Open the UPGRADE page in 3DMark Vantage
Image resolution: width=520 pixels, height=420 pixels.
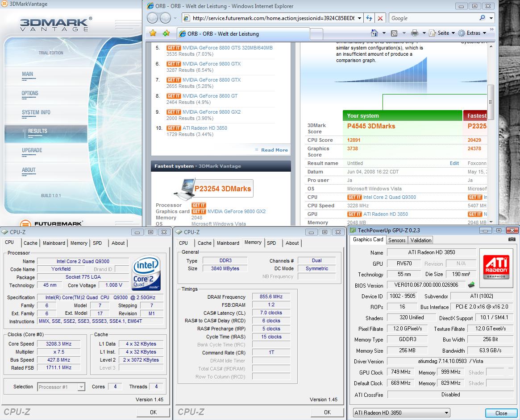tap(32, 150)
